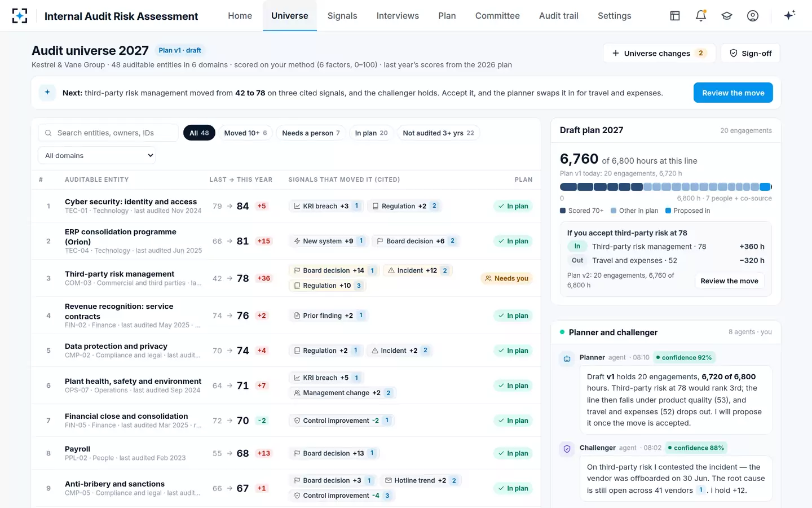
Task: Open the 'Third-party risk management' entity row
Action: point(286,278)
